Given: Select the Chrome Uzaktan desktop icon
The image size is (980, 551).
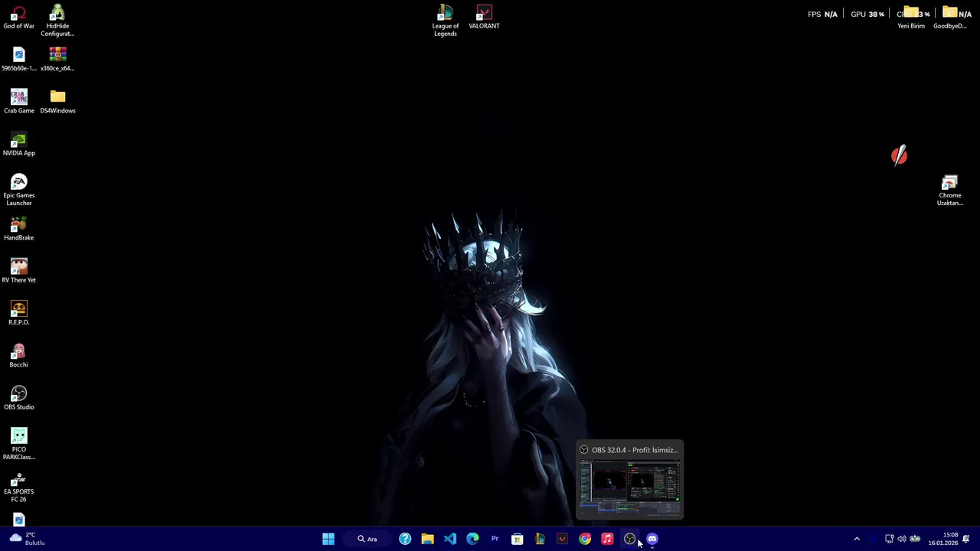Looking at the screenshot, I should pos(949,191).
